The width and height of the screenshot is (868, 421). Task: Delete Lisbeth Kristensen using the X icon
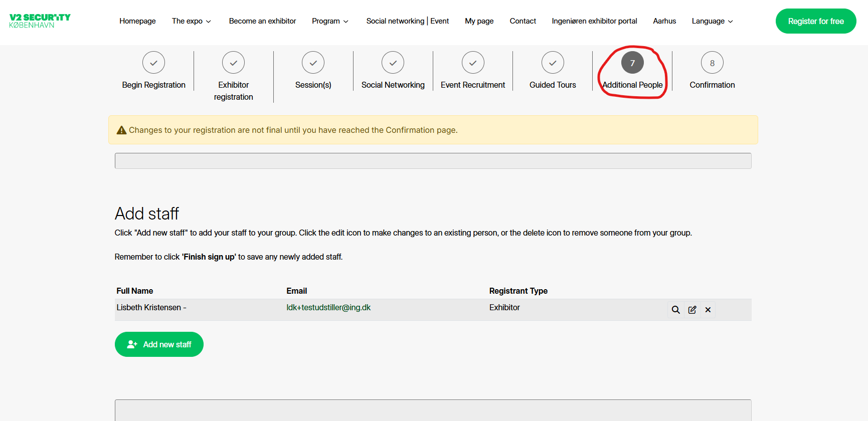click(x=708, y=310)
